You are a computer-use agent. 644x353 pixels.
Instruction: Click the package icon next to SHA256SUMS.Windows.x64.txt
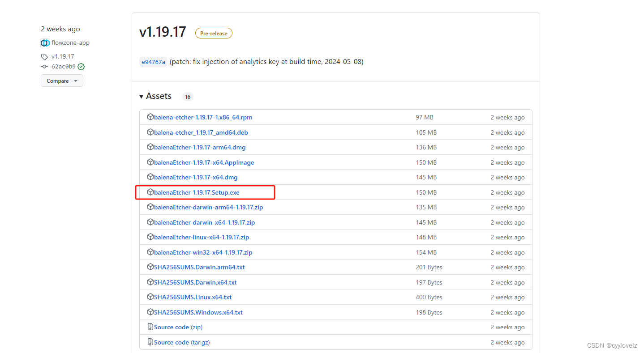click(150, 312)
